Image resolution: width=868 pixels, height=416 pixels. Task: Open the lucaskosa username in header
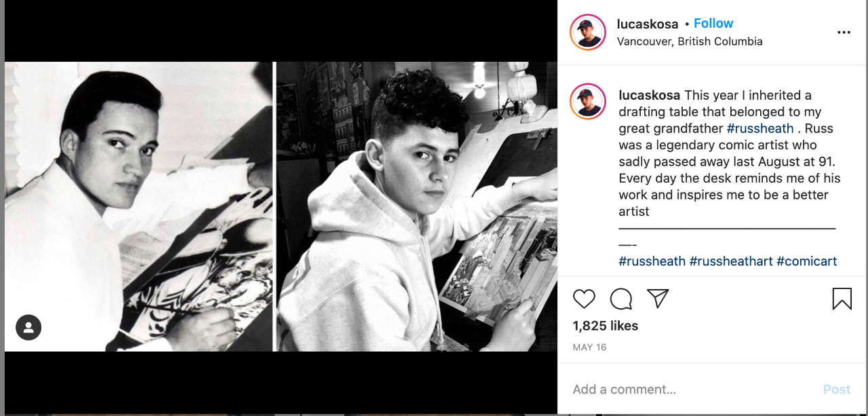[647, 24]
